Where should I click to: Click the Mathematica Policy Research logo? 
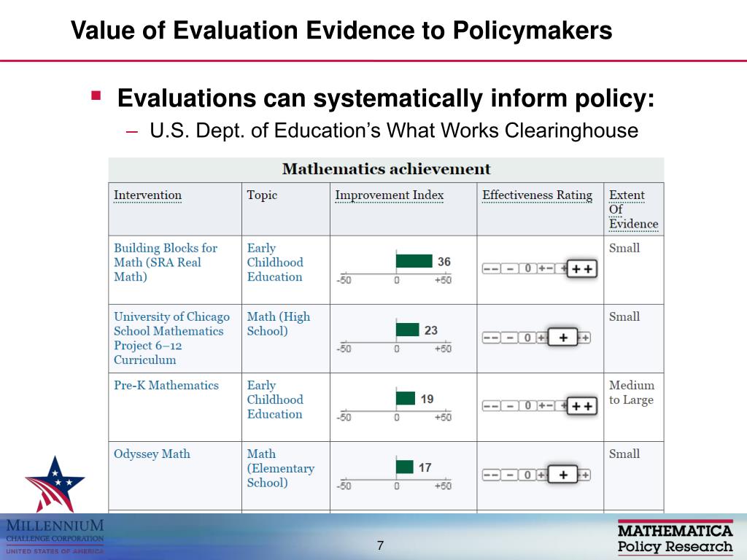(x=675, y=537)
